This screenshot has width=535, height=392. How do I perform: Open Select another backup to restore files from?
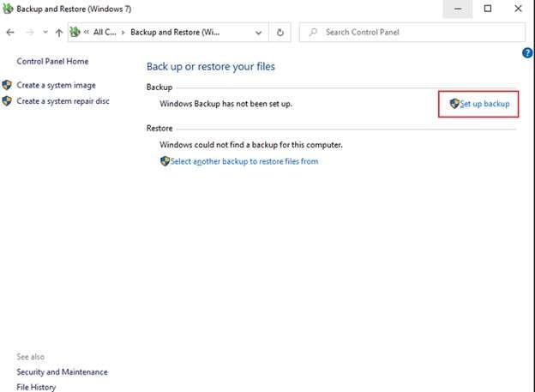[244, 161]
